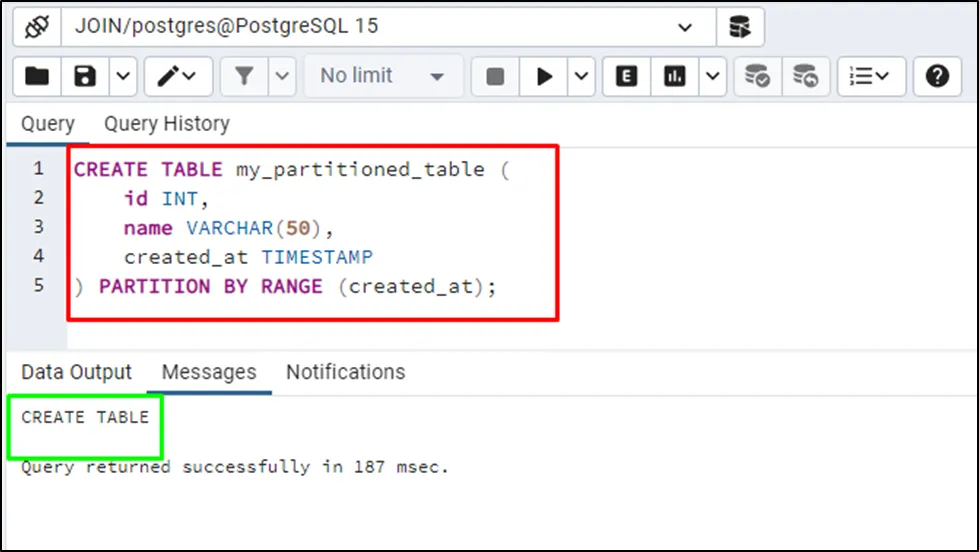The width and height of the screenshot is (979, 552).
Task: Open query tool help
Action: click(x=937, y=76)
